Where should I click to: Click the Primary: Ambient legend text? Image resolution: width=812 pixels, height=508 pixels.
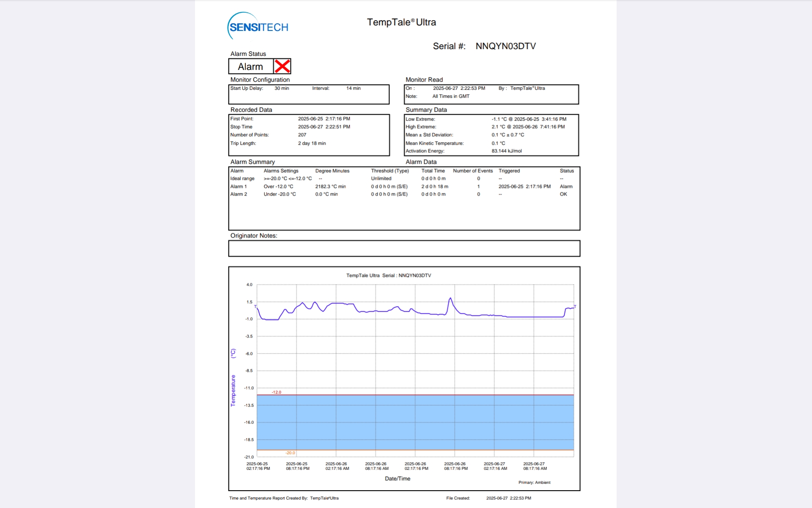pos(534,482)
